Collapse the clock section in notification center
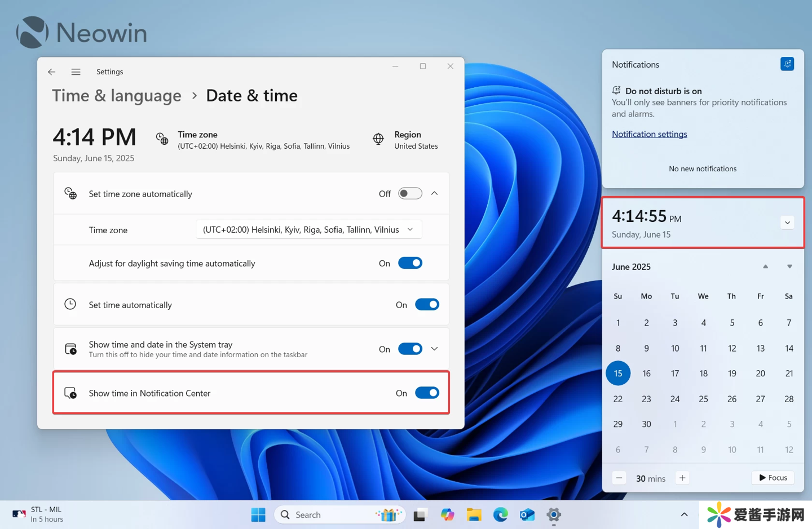This screenshot has width=812, height=529. tap(787, 223)
